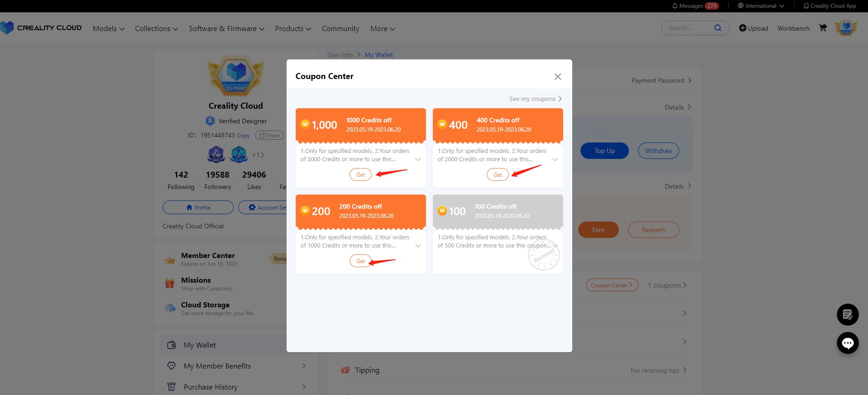Get the 1000 Credits off coupon

[361, 174]
